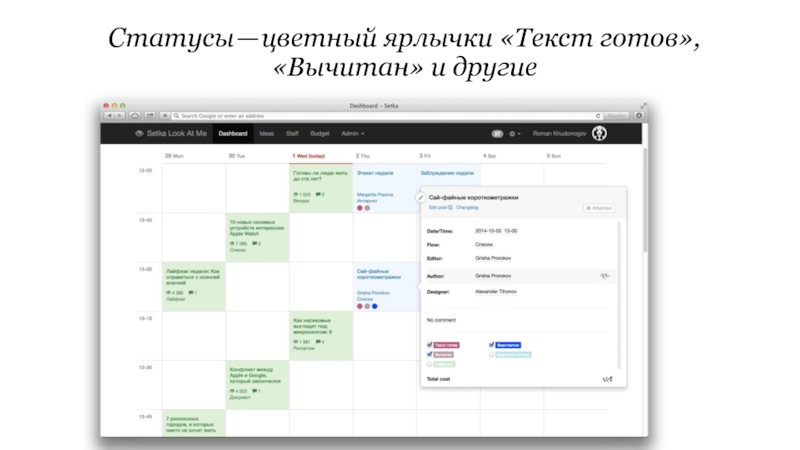The image size is (800, 450).
Task: Check the light teal status checkbox
Action: click(491, 354)
